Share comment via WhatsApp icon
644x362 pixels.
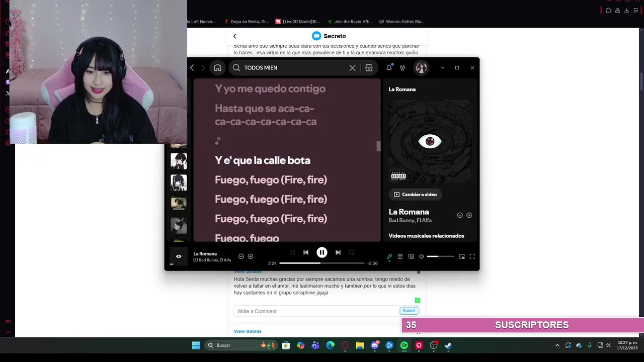point(418,301)
